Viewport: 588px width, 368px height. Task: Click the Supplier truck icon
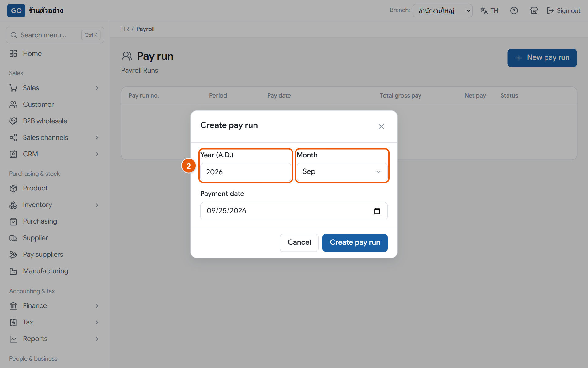[13, 238]
